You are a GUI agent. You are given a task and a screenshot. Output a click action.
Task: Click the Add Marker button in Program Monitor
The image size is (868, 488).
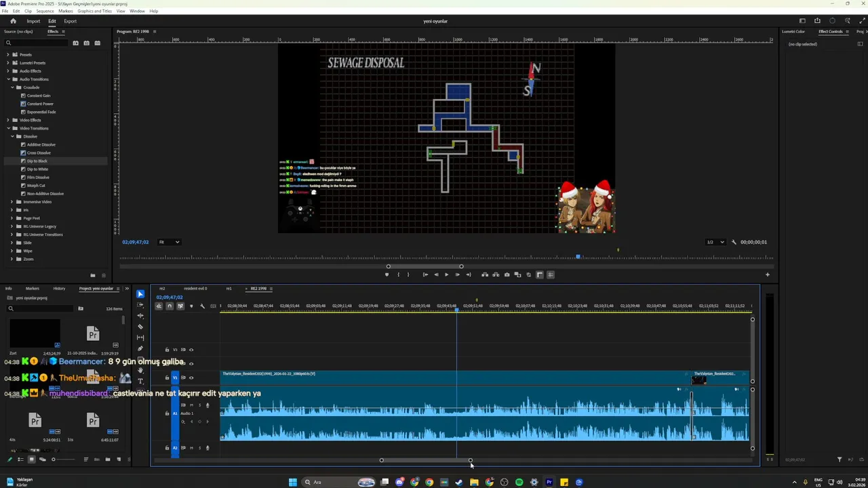coord(387,274)
